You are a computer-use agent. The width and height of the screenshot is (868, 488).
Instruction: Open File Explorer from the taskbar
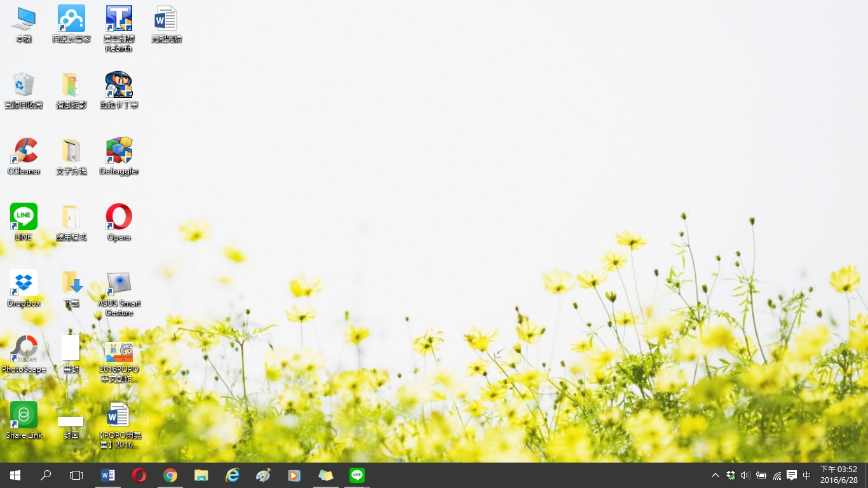201,475
